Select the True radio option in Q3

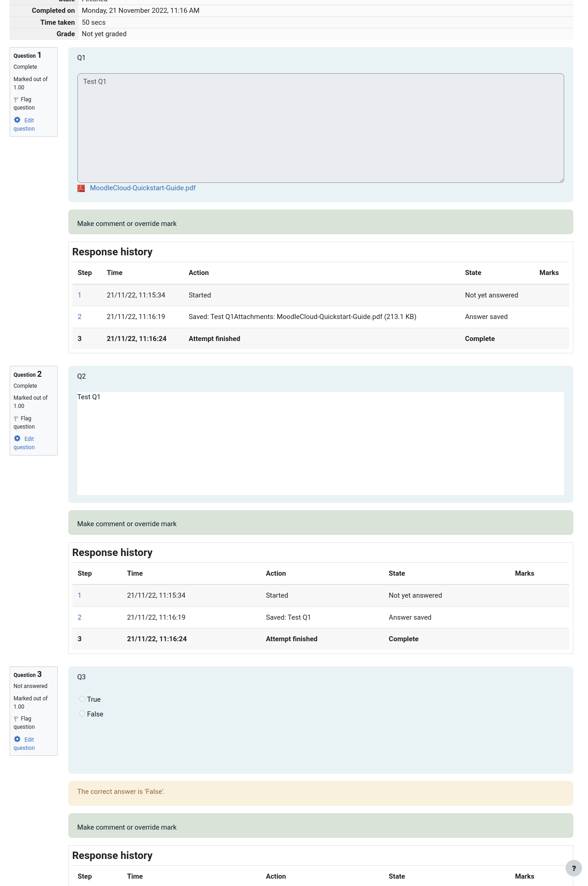(x=82, y=699)
